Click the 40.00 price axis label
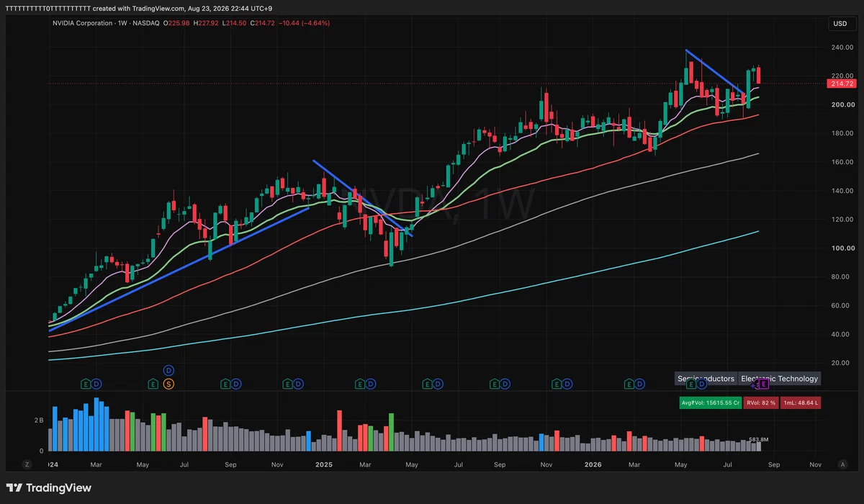864x504 pixels. (x=842, y=334)
